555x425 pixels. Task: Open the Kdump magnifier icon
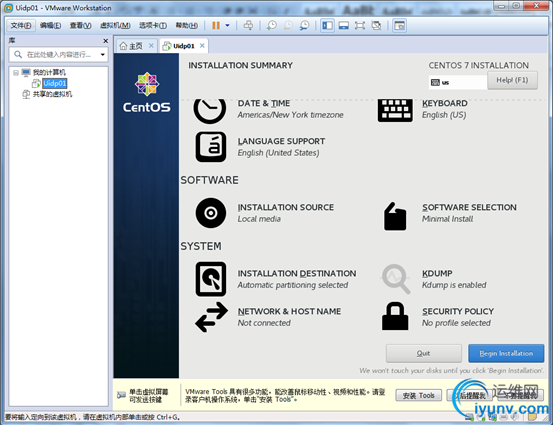[396, 279]
